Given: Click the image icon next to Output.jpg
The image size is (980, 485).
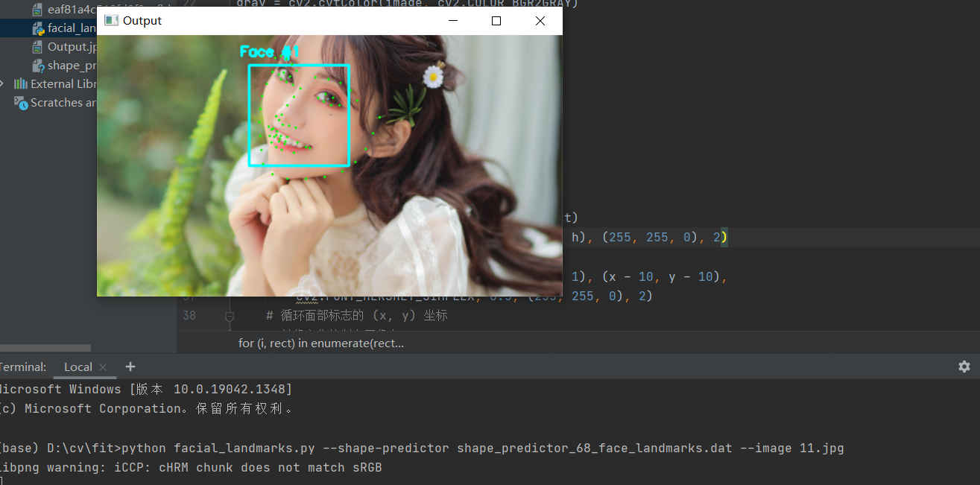Looking at the screenshot, I should coord(38,47).
